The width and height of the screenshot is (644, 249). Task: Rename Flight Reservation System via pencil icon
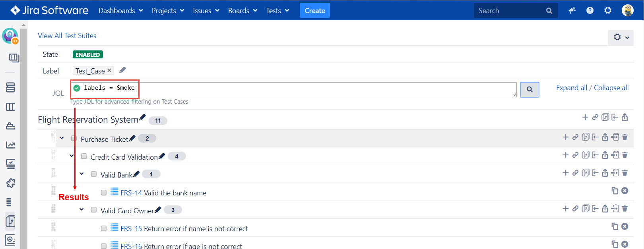pyautogui.click(x=142, y=117)
